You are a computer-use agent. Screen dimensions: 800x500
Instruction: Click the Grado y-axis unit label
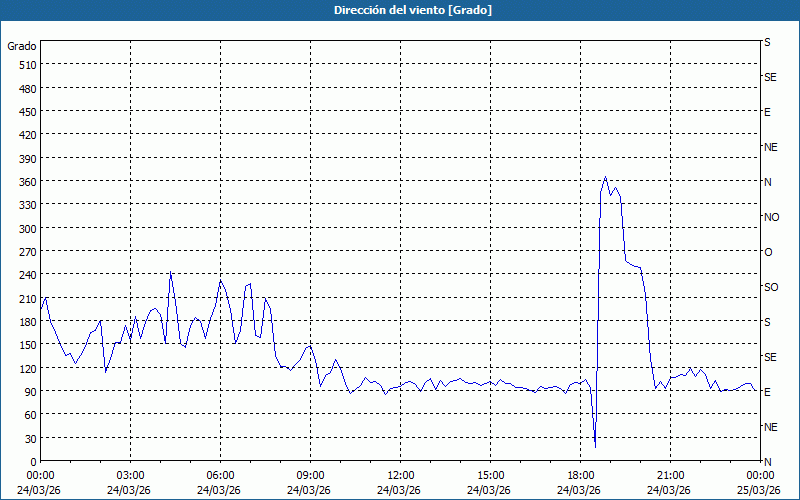[22, 46]
